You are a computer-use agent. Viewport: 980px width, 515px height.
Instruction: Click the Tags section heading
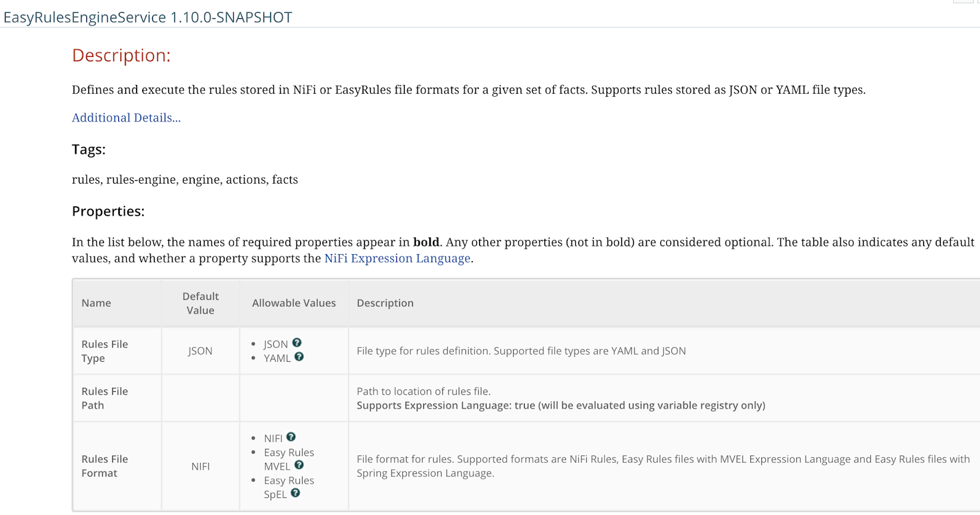click(89, 149)
